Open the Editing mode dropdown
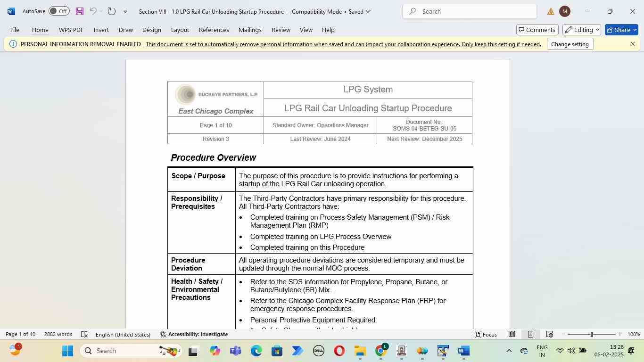This screenshot has height=362, width=644. (581, 30)
